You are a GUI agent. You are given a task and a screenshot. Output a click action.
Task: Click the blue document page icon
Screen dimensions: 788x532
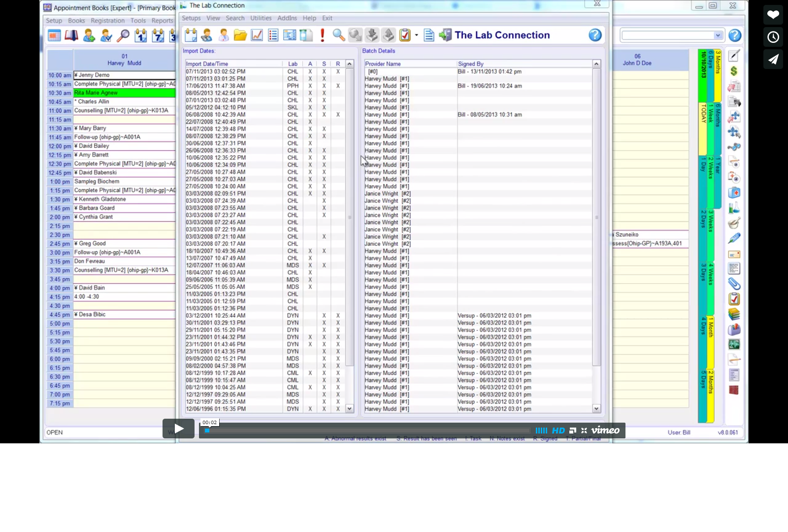tap(429, 35)
